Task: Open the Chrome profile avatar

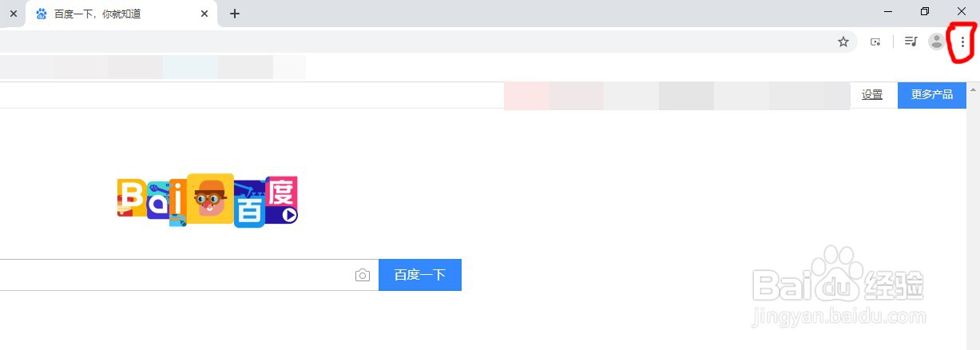Action: point(936,42)
